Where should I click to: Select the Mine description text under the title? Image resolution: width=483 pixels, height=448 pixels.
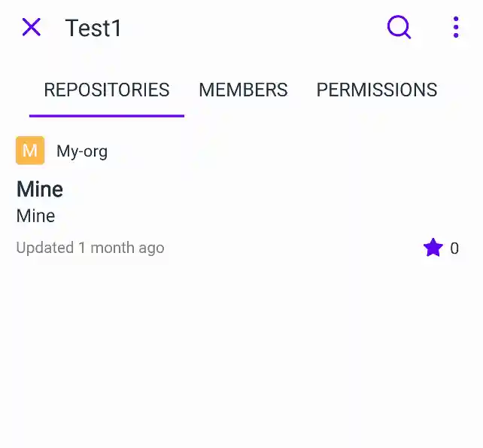pos(36,216)
